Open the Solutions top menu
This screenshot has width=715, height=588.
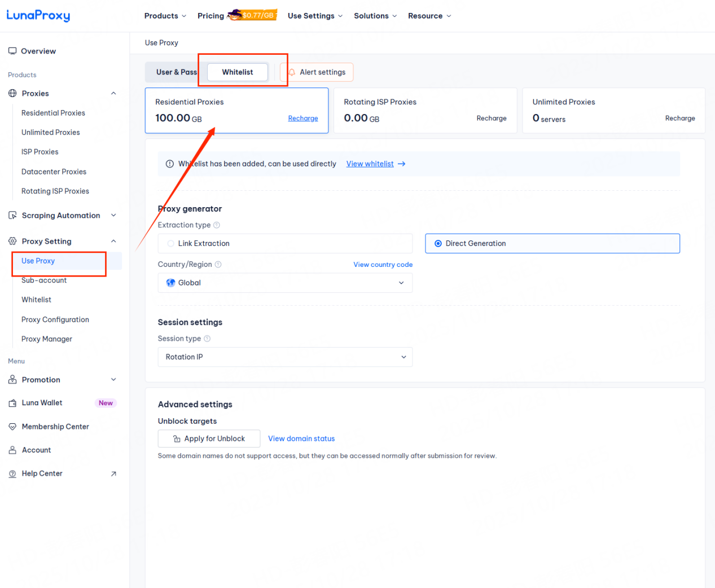point(375,16)
